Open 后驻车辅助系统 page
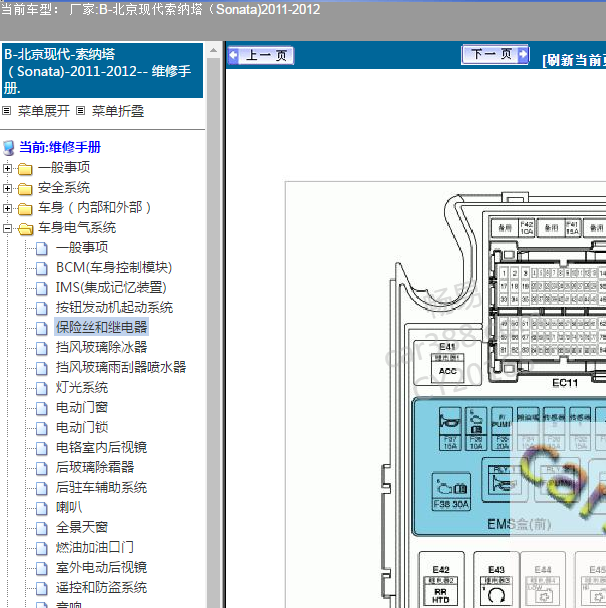Viewport: 606px width, 608px height. point(101,487)
